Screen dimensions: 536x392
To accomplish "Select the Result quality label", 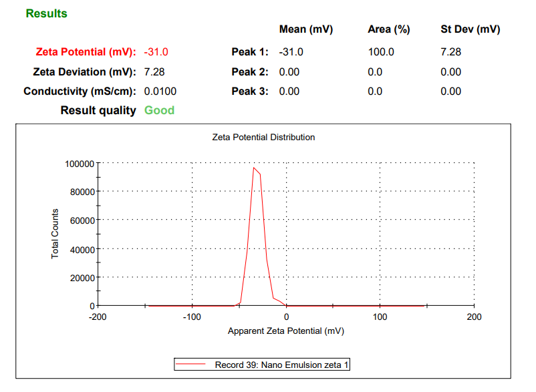I will pyautogui.click(x=98, y=110).
